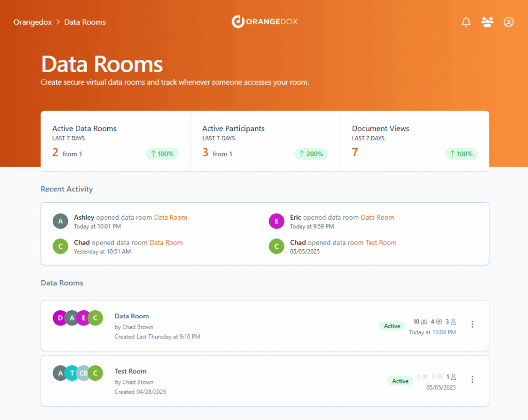This screenshot has width=528, height=420.
Task: Open the Data Room activity link
Action: pyautogui.click(x=171, y=217)
